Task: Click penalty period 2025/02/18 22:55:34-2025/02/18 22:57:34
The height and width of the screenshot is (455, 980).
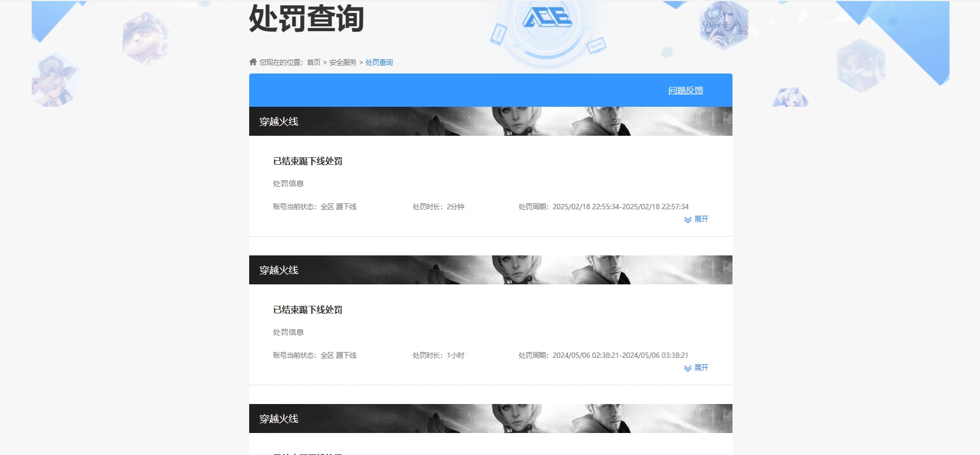Action: [604, 207]
